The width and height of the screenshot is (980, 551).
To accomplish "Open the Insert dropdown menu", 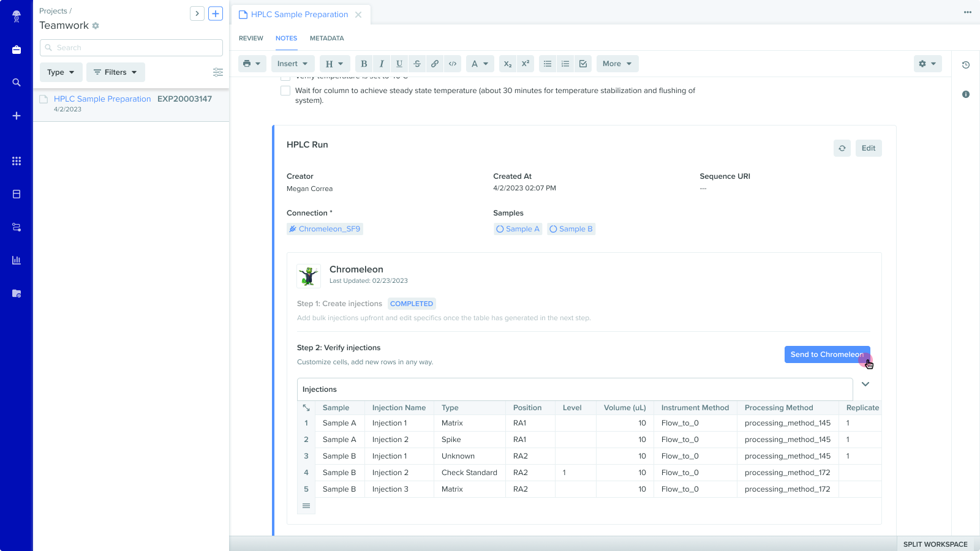I will pyautogui.click(x=293, y=64).
